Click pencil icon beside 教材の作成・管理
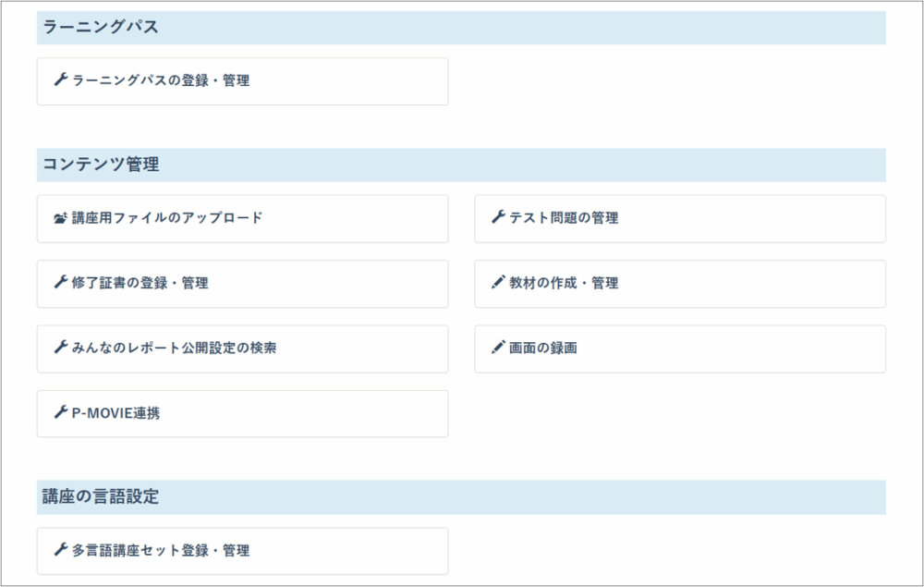This screenshot has width=924, height=587. click(x=499, y=282)
